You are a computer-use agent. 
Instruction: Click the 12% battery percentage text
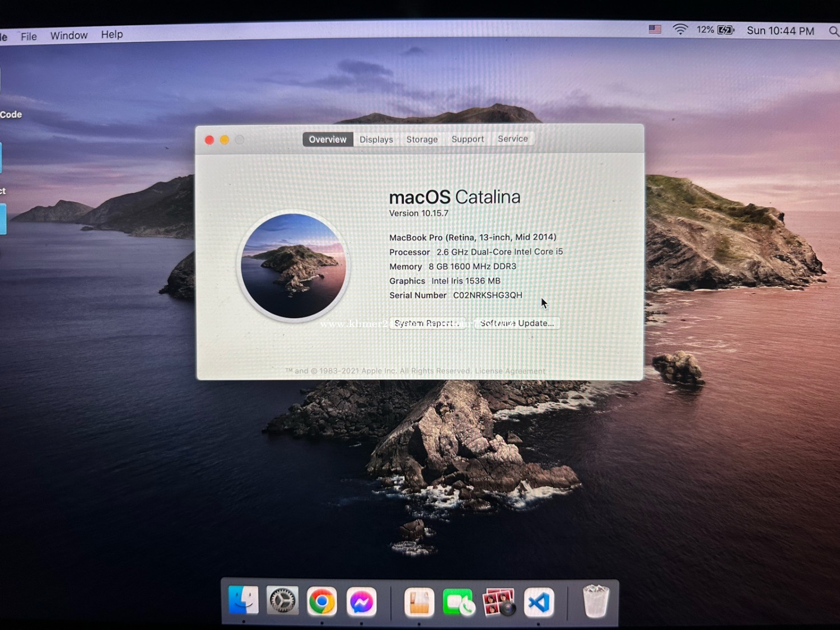point(705,30)
